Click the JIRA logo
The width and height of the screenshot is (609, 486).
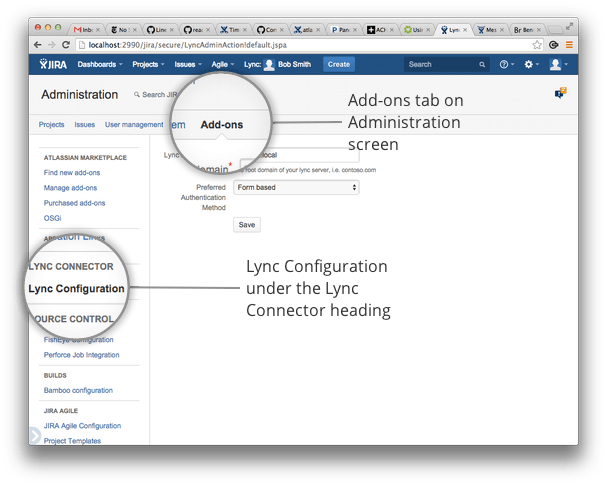53,64
